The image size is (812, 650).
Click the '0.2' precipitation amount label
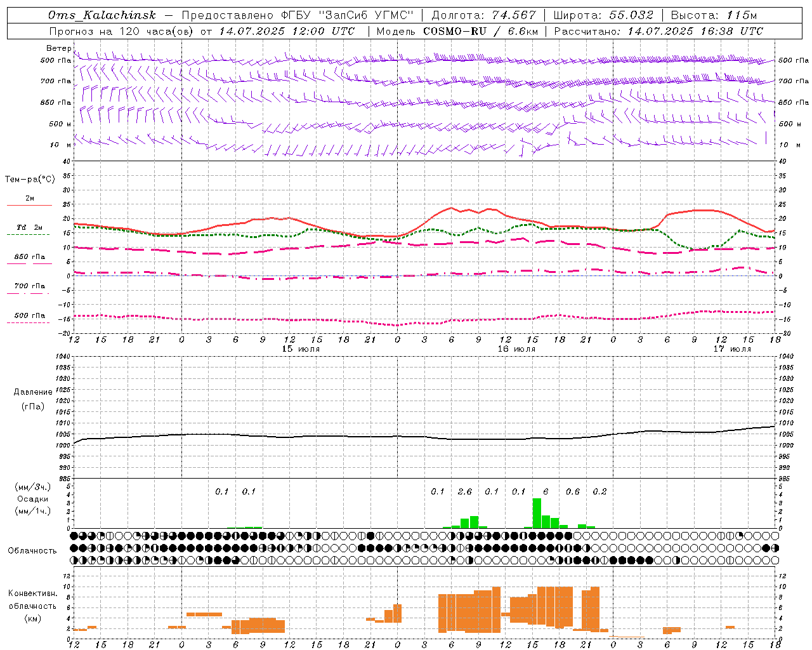pyautogui.click(x=599, y=491)
